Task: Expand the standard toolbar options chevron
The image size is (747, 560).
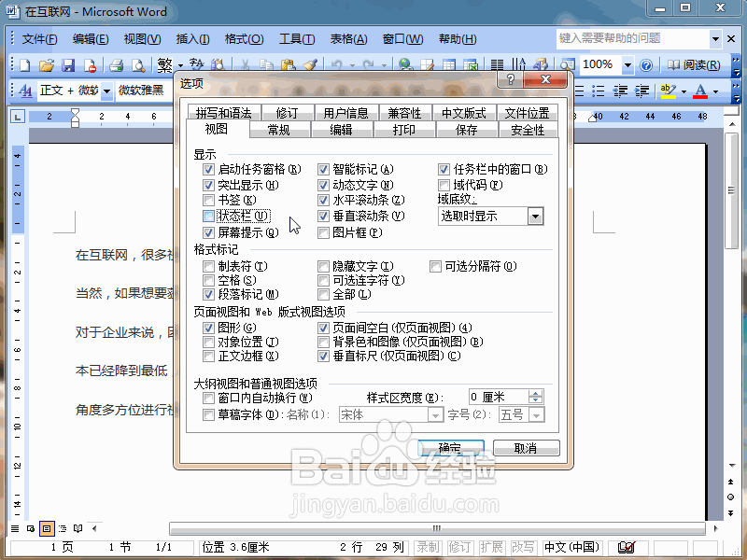Action: point(736,65)
